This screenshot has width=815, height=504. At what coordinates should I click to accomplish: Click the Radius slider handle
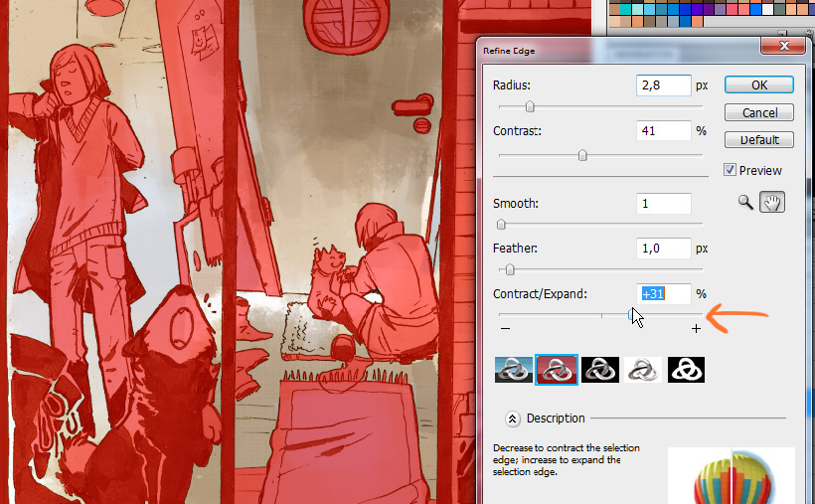[x=530, y=106]
